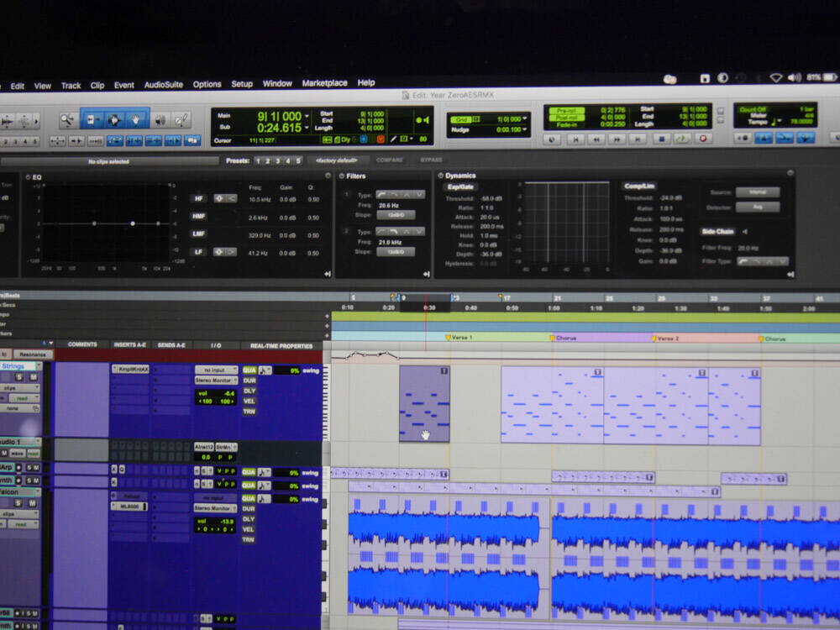Toggle DUR duration on the Strings track
840x630 pixels.
coord(249,381)
